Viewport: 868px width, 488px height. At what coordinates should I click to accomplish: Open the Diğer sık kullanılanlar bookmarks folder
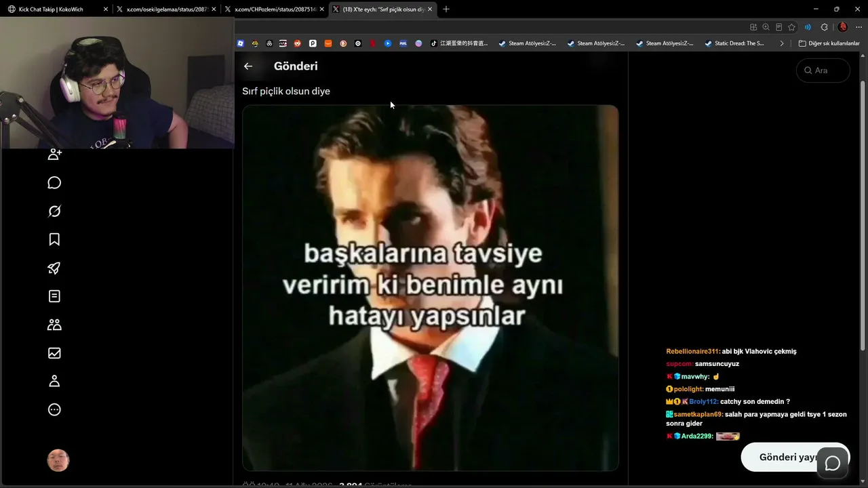click(x=829, y=43)
